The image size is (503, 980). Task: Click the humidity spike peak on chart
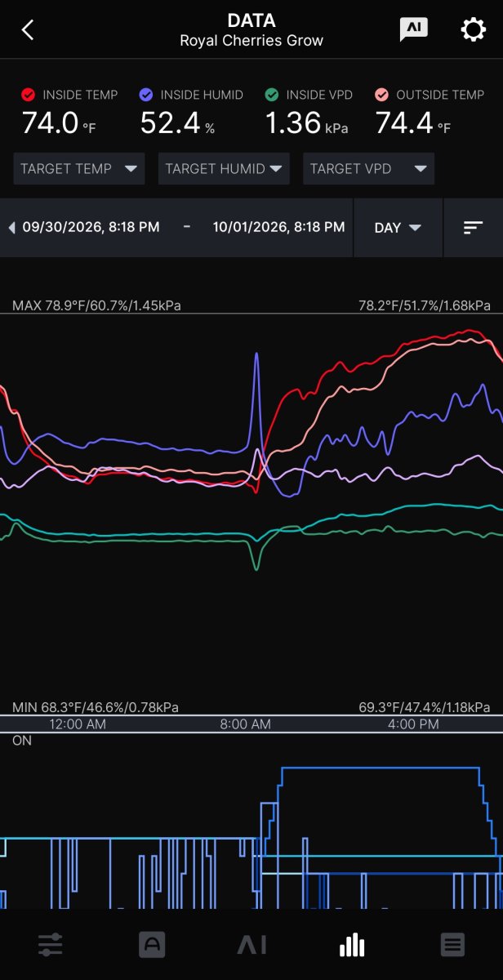coord(257,354)
